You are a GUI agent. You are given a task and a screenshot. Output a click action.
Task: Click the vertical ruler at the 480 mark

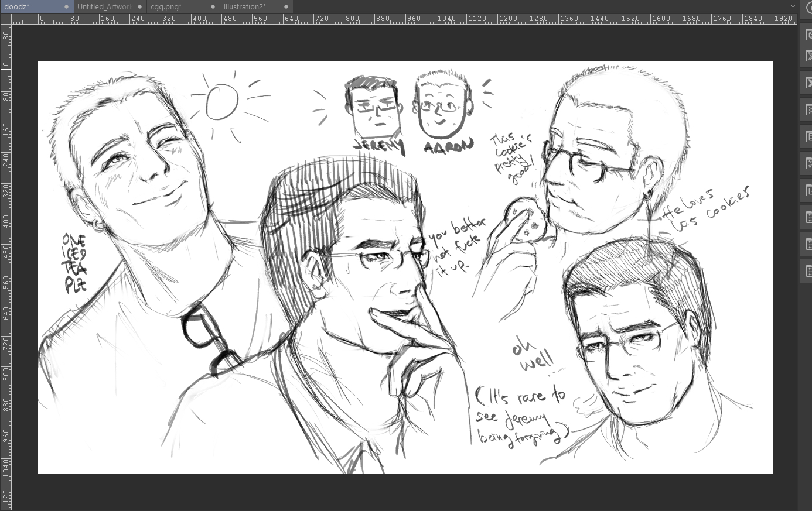[x=6, y=250]
